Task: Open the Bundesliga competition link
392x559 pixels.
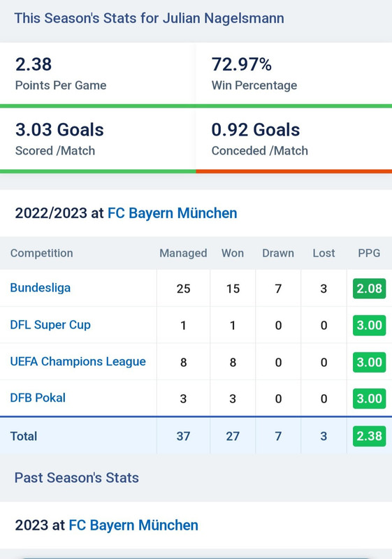Action: tap(41, 288)
